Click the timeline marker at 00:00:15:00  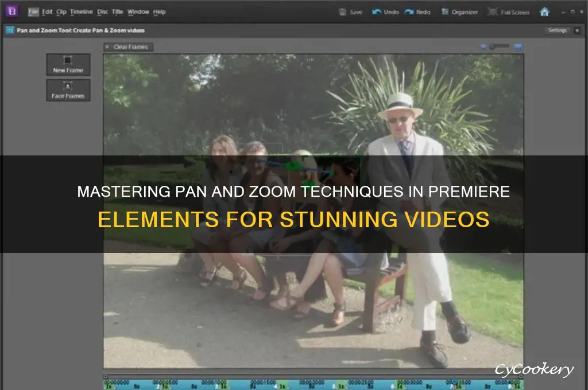263,383
